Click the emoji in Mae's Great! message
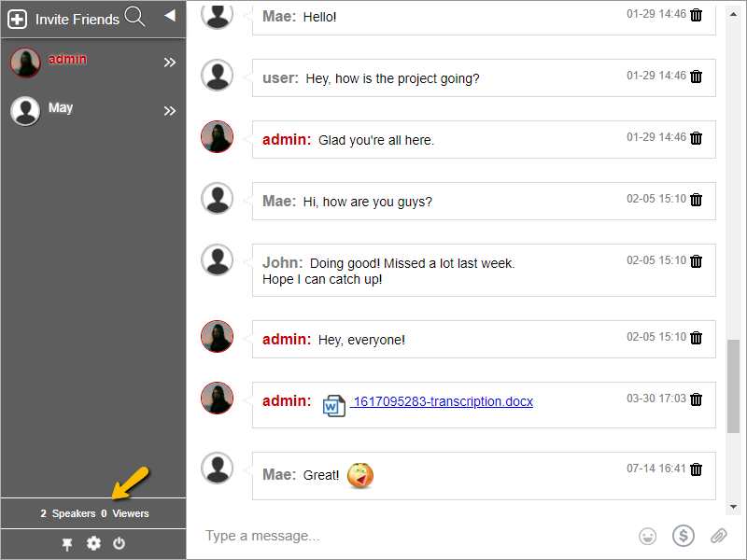 tap(360, 475)
